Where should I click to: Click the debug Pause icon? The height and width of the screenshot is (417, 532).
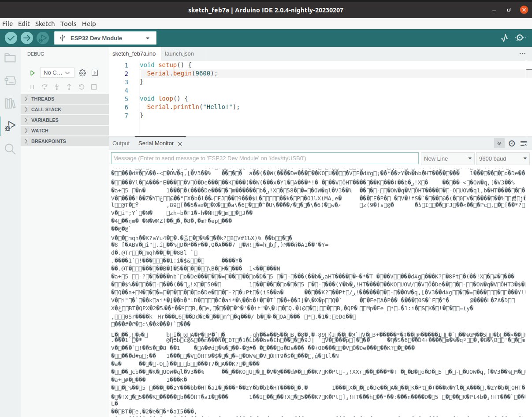(x=32, y=87)
